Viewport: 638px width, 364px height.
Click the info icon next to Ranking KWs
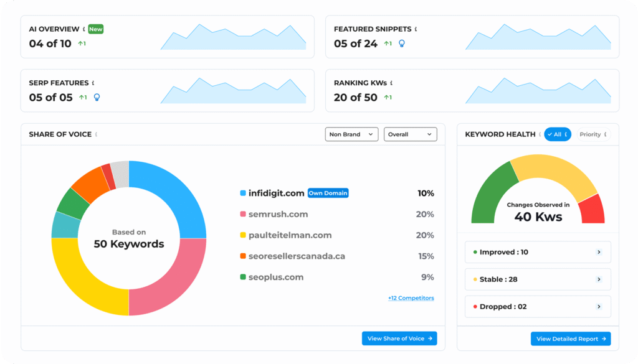[x=391, y=83]
